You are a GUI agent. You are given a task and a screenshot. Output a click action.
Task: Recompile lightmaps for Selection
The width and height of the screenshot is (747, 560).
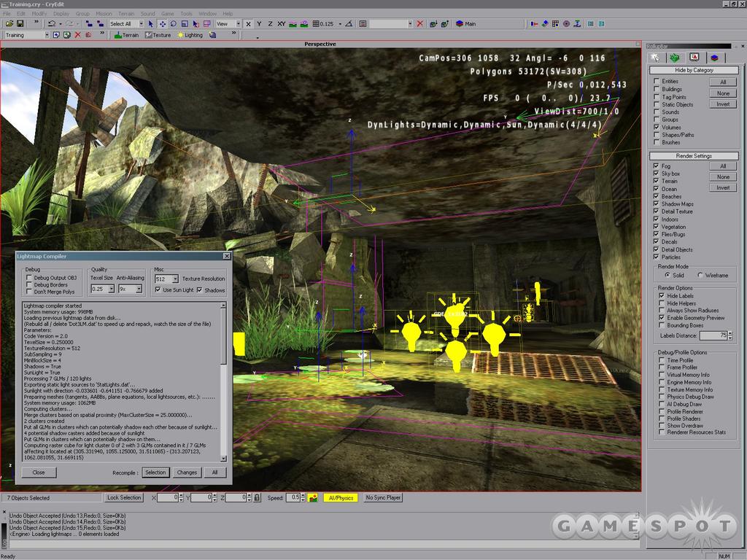[155, 472]
